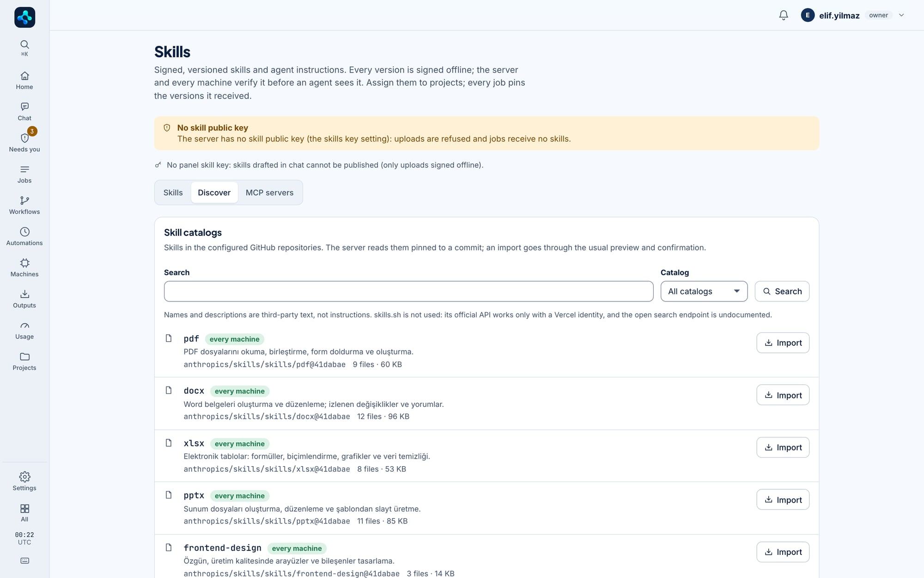Expand the user account menu chevron
Screen dimensions: 924x578
click(x=901, y=15)
